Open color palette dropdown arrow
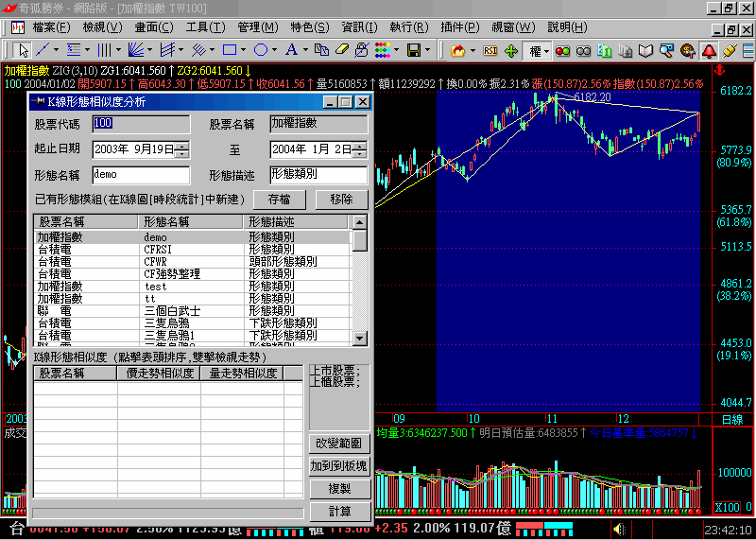The image size is (756, 540). click(x=396, y=50)
